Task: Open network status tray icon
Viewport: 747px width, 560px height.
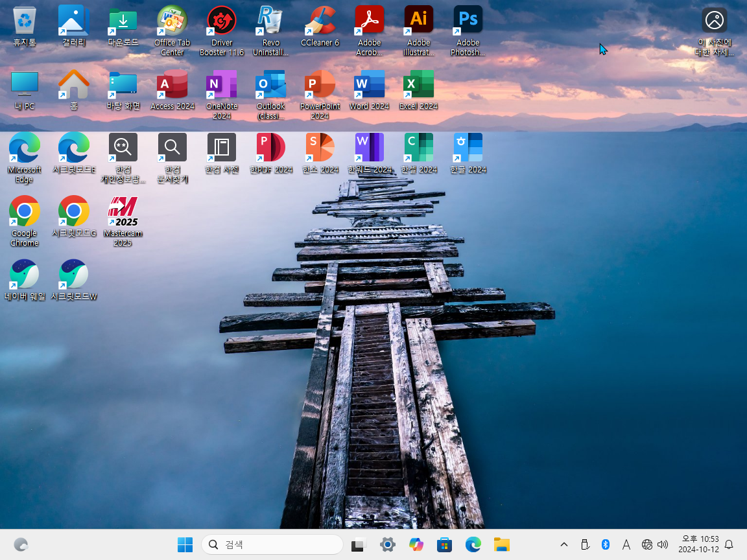Action: tap(646, 544)
